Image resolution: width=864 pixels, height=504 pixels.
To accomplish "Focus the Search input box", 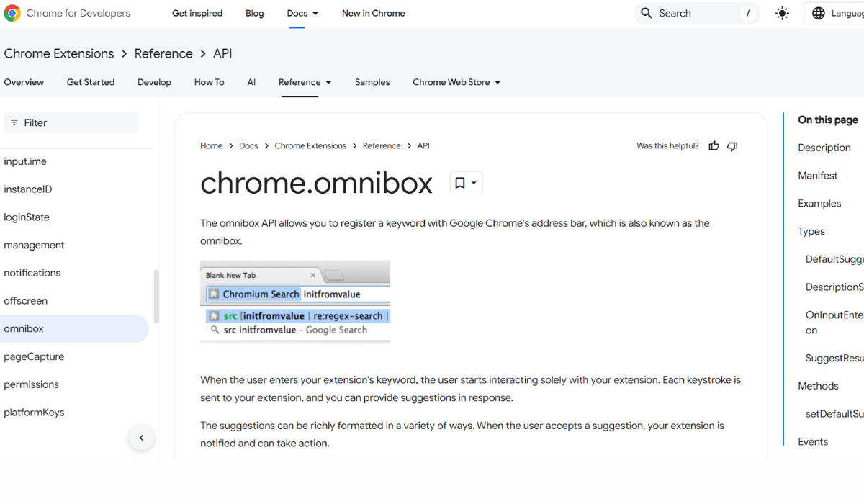I will [697, 13].
